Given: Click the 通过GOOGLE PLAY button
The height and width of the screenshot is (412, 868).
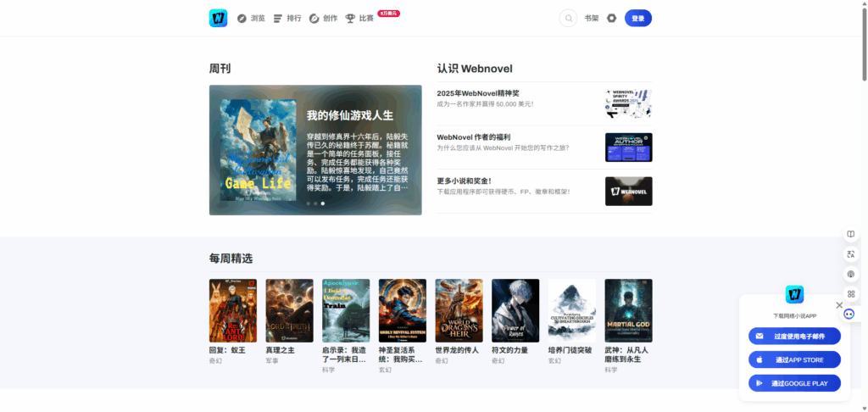Looking at the screenshot, I should click(x=794, y=383).
